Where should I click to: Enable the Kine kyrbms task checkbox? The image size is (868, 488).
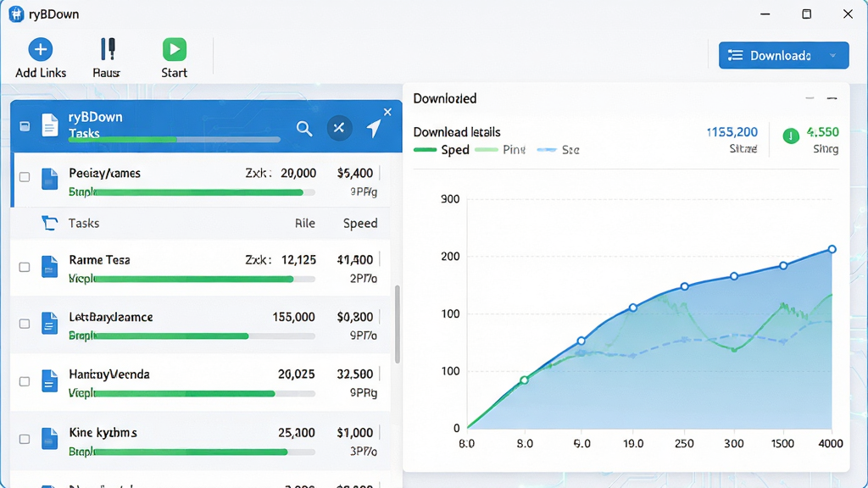[25, 440]
